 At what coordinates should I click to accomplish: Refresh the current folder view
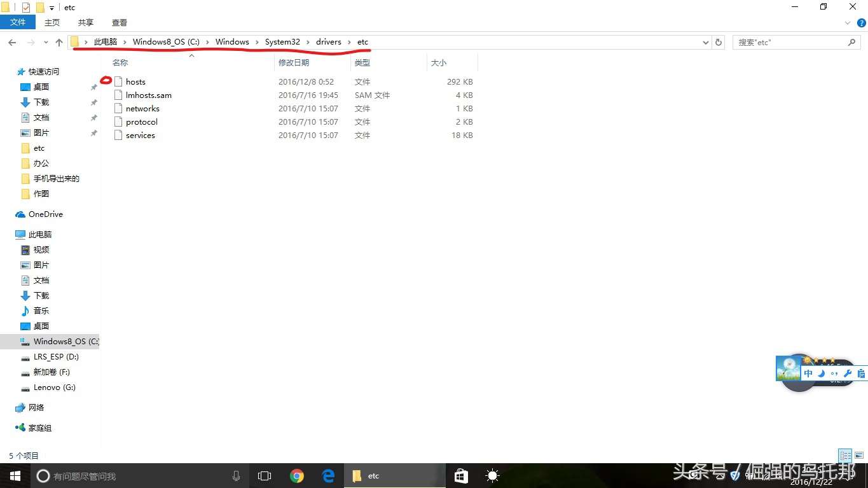(719, 42)
